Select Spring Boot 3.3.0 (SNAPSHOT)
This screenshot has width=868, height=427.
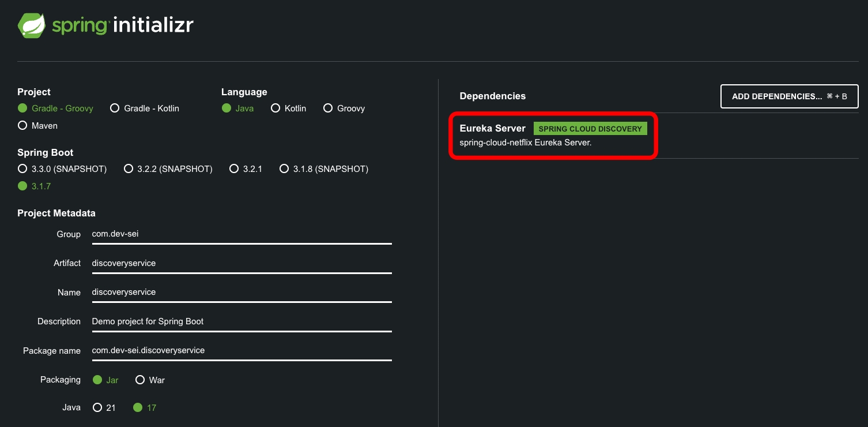tap(62, 169)
